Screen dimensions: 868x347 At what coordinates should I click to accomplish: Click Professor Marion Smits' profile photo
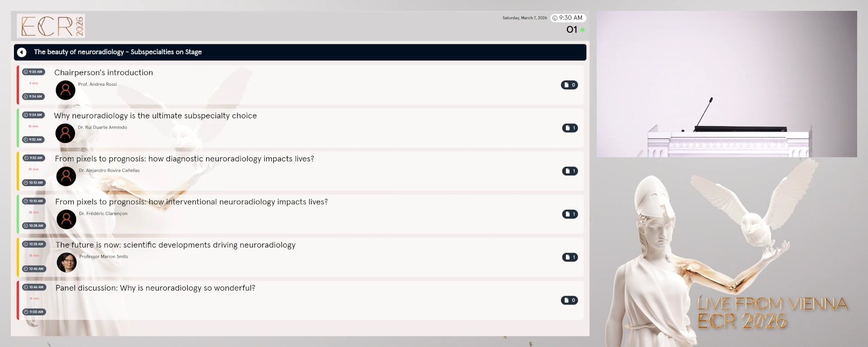click(x=67, y=263)
